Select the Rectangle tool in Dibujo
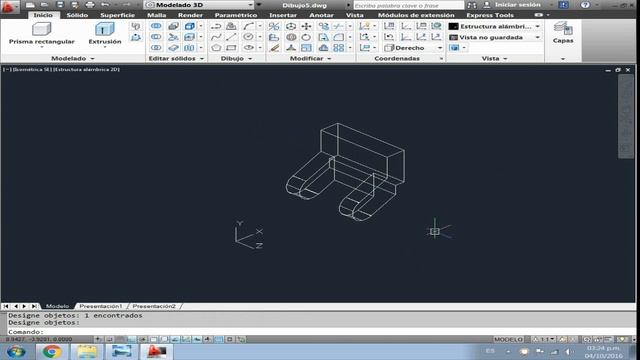Viewport: 640px width, 360px height. 231,48
